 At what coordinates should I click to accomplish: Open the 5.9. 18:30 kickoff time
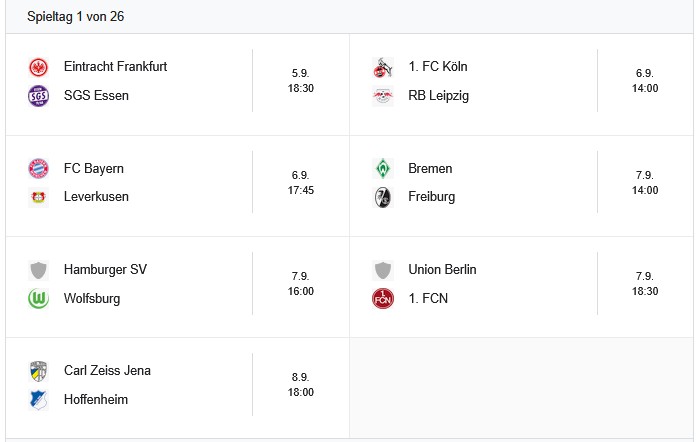click(x=301, y=81)
